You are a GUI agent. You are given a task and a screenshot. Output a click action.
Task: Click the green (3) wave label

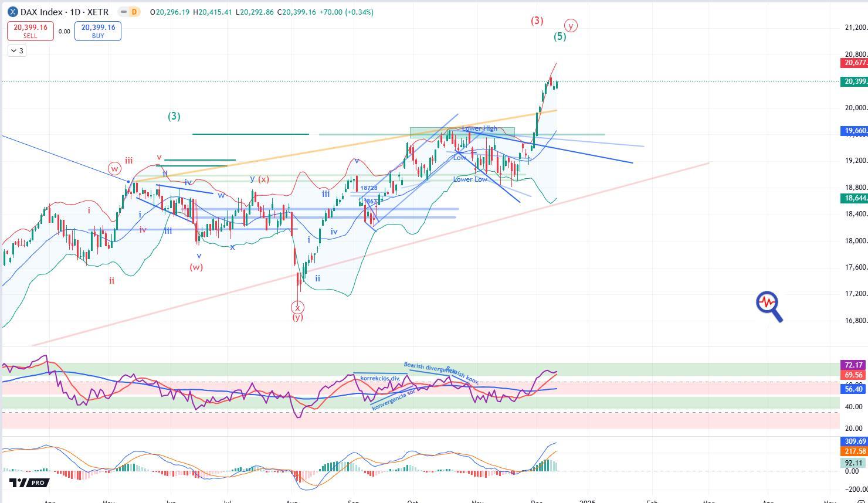[x=174, y=116]
